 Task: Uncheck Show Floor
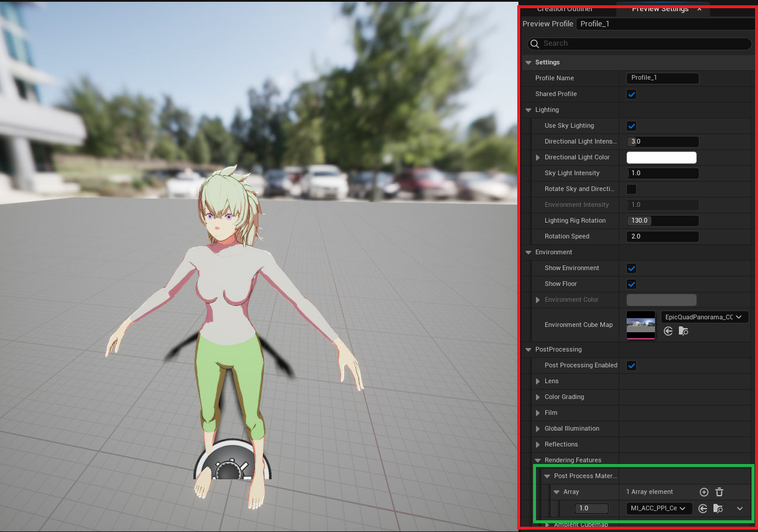tap(631, 284)
